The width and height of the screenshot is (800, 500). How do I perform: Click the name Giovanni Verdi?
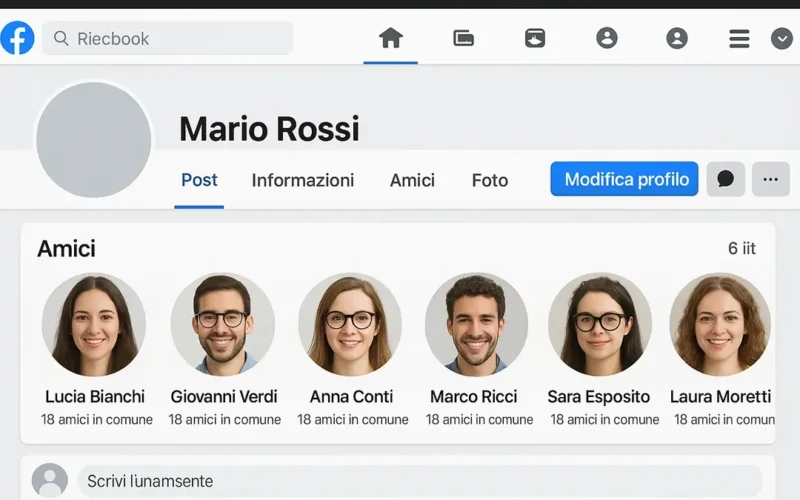coord(223,396)
